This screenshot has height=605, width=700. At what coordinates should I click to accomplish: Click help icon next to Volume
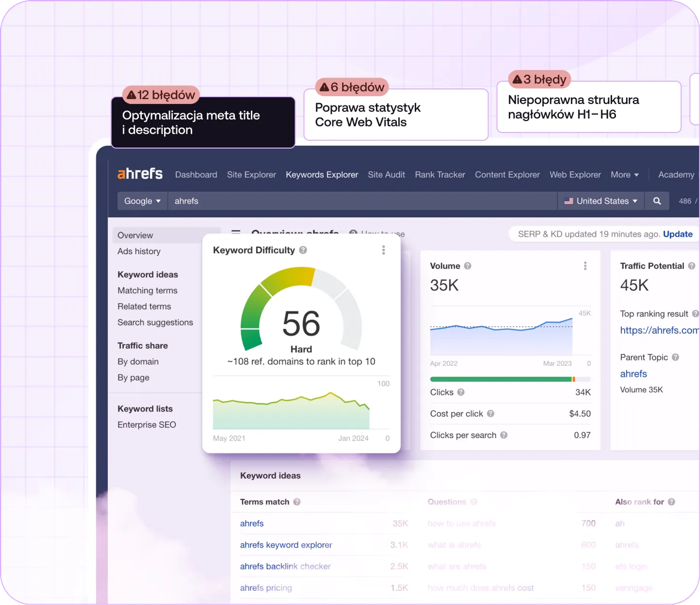(x=468, y=266)
